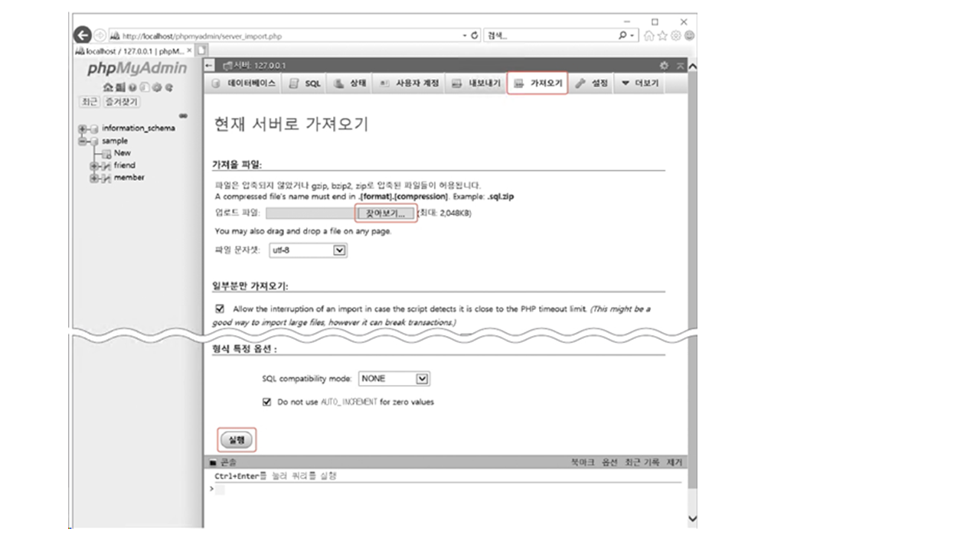Select the friend table in the tree
Screen dimensions: 980x551
coord(124,165)
